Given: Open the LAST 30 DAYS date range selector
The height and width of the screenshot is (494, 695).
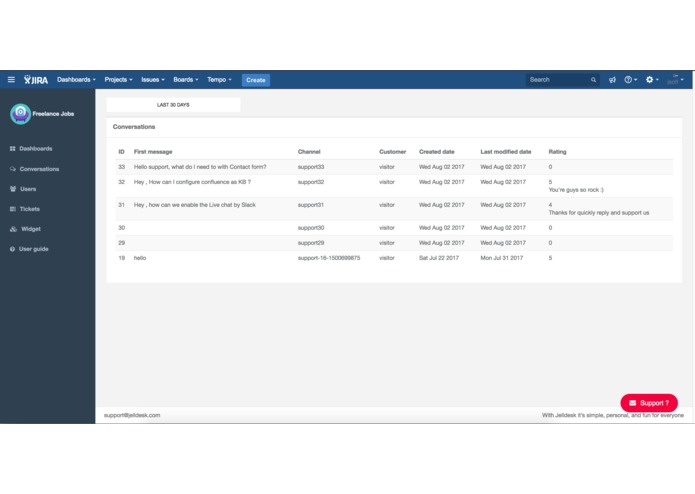Looking at the screenshot, I should [x=173, y=105].
